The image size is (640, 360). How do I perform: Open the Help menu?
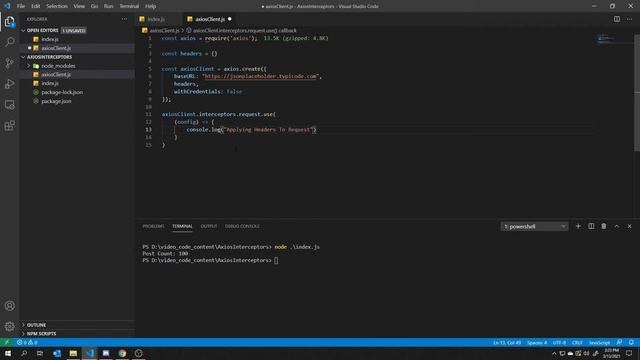tap(151, 6)
